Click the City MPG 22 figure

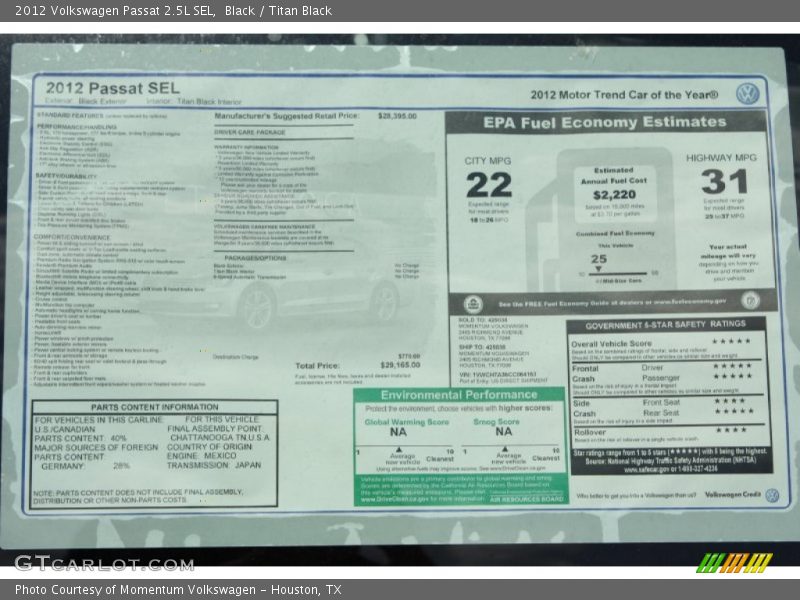click(488, 184)
